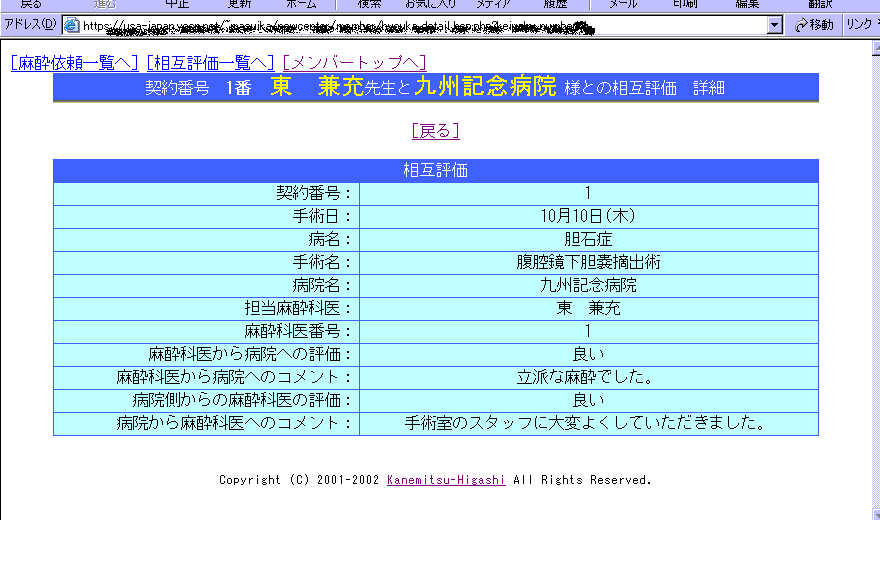Viewport: 880px width, 567px height.
Task: Print the page using the 印刷 button
Action: (685, 4)
